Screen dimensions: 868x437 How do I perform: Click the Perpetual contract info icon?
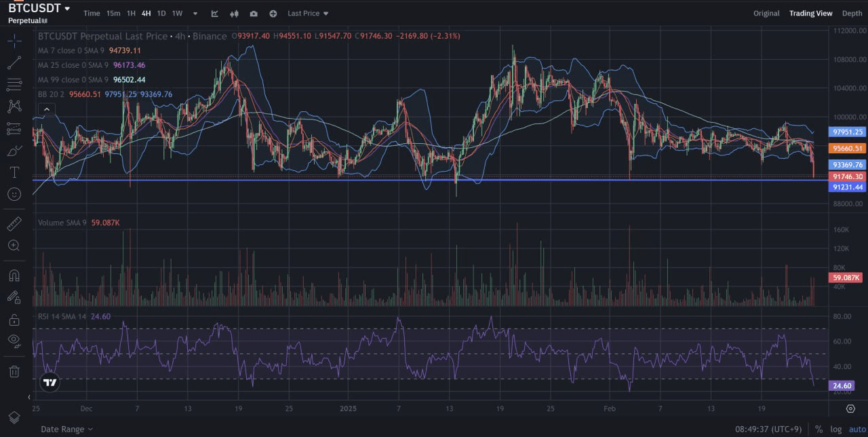pos(45,21)
